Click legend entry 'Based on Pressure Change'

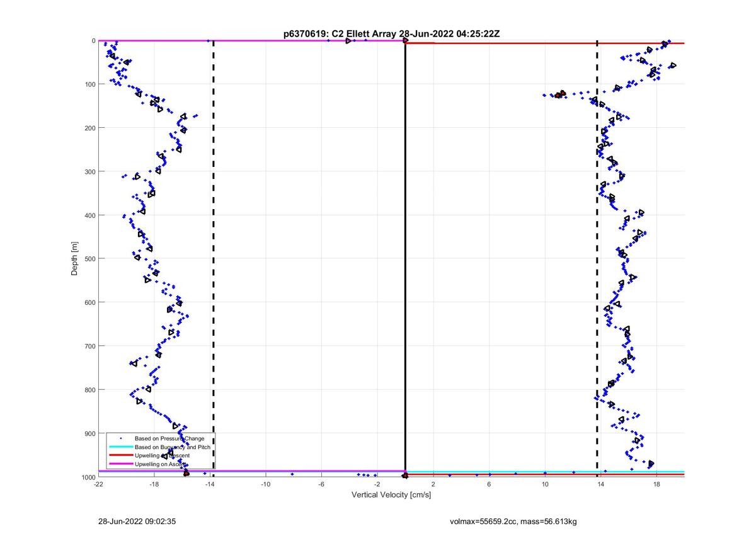[x=169, y=438]
